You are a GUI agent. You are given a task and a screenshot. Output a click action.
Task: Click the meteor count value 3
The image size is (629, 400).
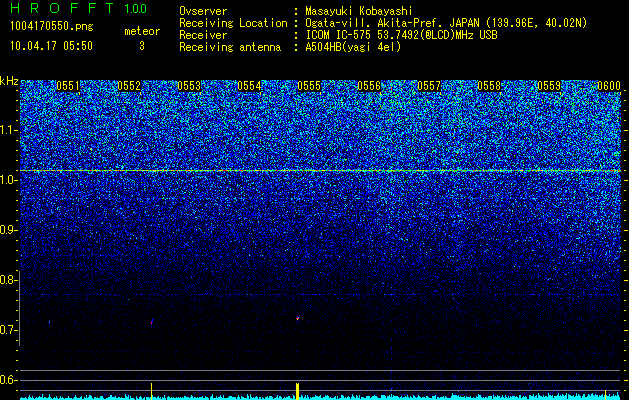(142, 46)
